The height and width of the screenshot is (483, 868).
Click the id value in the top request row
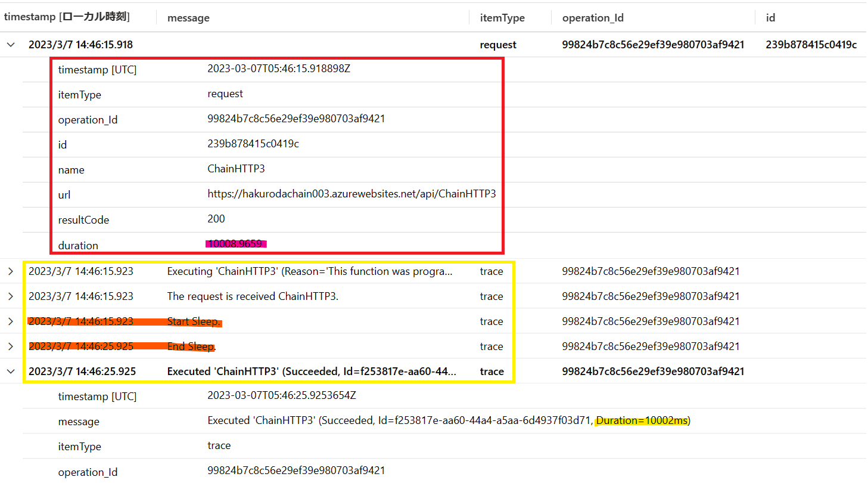pyautogui.click(x=811, y=45)
